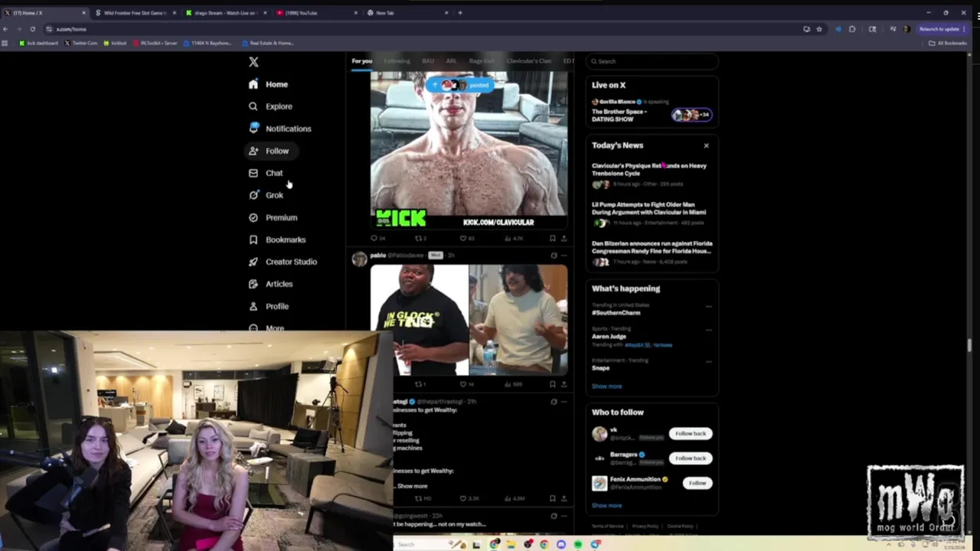The image size is (980, 551).
Task: Follow the Fenix Ammunition account
Action: (x=697, y=483)
